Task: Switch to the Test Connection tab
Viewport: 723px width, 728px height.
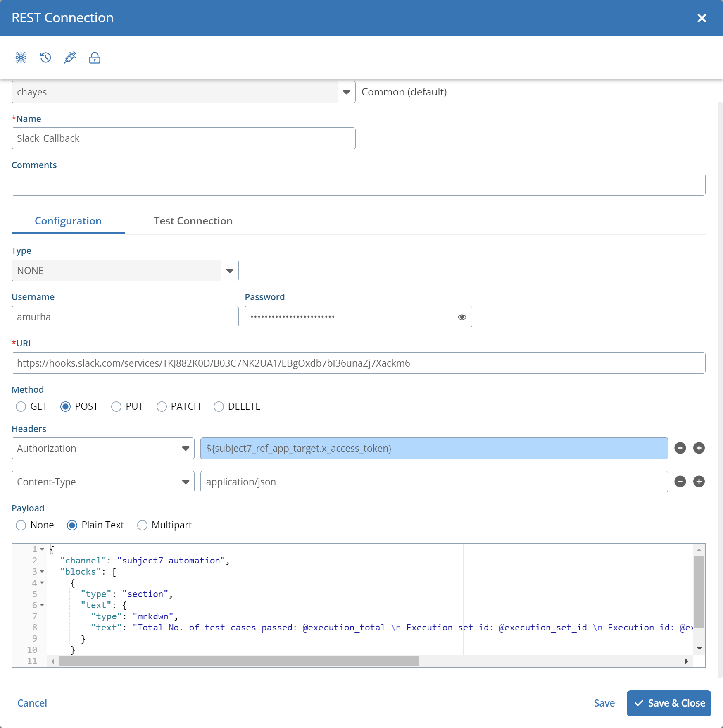Action: click(x=193, y=221)
